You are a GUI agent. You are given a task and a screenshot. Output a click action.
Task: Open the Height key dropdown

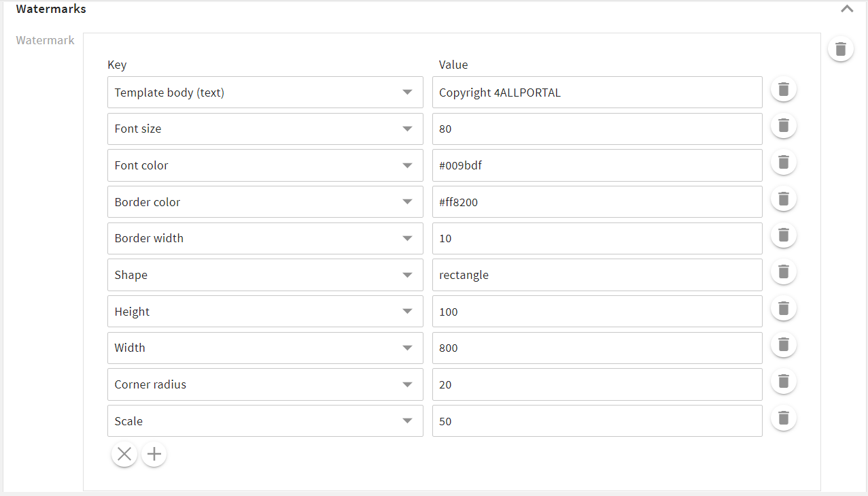point(265,312)
